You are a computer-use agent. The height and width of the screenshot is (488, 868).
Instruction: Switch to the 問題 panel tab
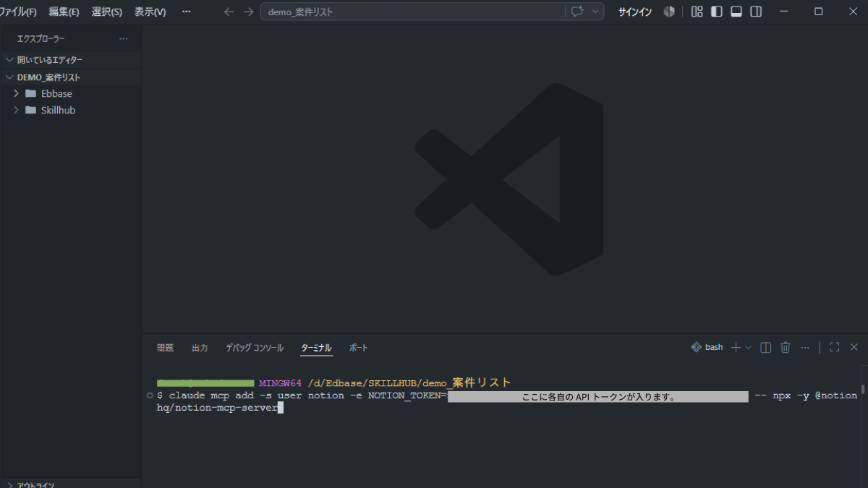(x=165, y=348)
